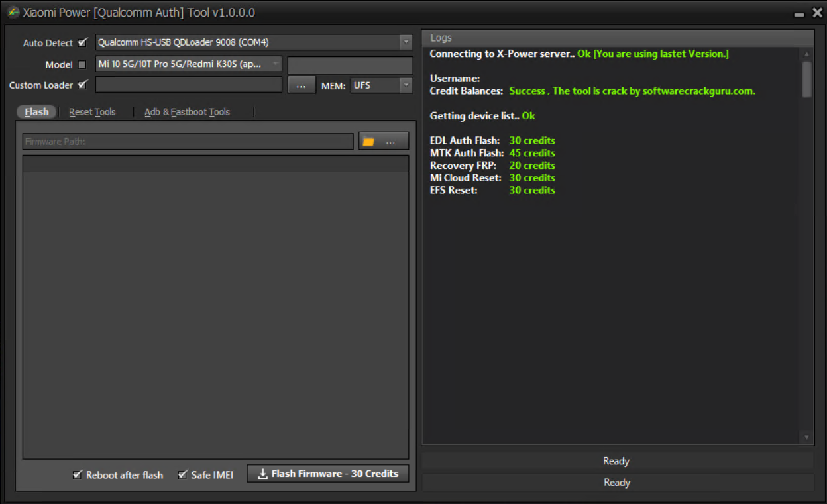The height and width of the screenshot is (504, 827).
Task: Click the logs scrollbar down arrow
Action: [x=806, y=437]
